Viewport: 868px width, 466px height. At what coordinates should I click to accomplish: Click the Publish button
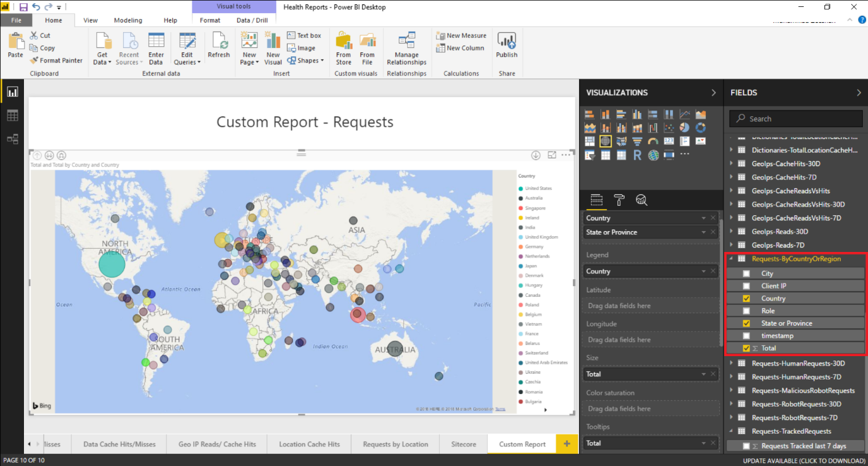point(507,46)
